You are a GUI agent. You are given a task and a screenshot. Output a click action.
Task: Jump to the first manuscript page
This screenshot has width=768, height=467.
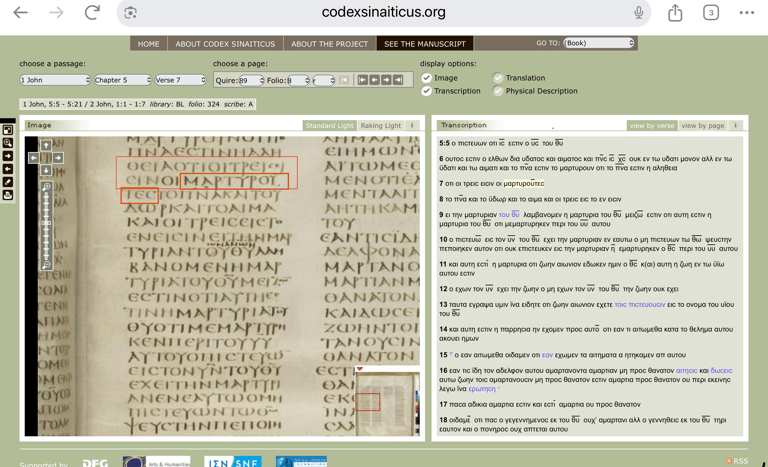point(362,80)
